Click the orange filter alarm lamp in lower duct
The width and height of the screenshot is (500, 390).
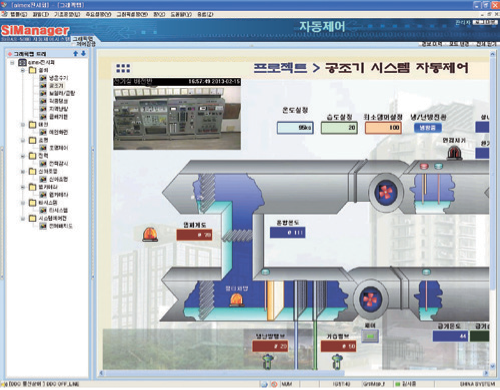236,300
